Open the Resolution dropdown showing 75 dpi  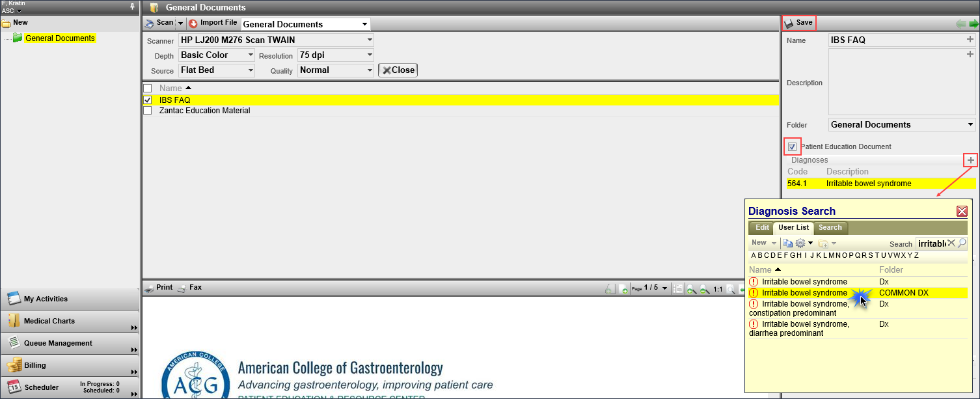[336, 55]
